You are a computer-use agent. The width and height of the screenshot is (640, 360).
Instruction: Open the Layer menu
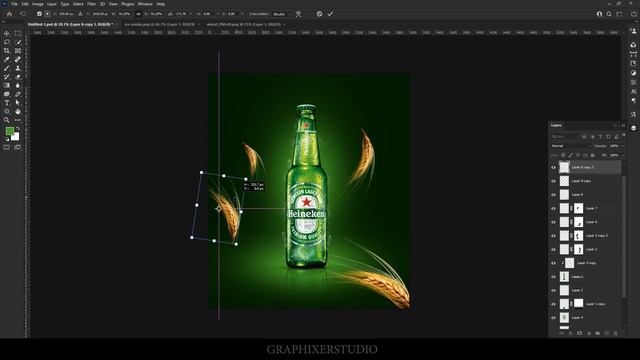point(52,4)
